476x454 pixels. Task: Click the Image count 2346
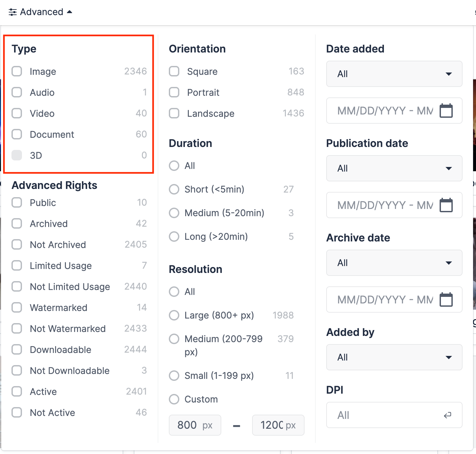point(136,71)
